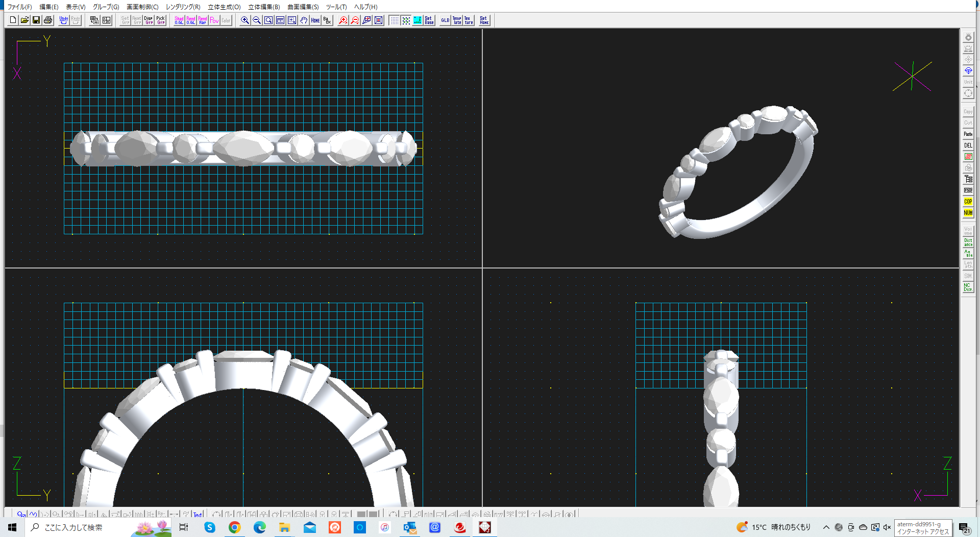Open the レンダリング(R) menu

182,7
